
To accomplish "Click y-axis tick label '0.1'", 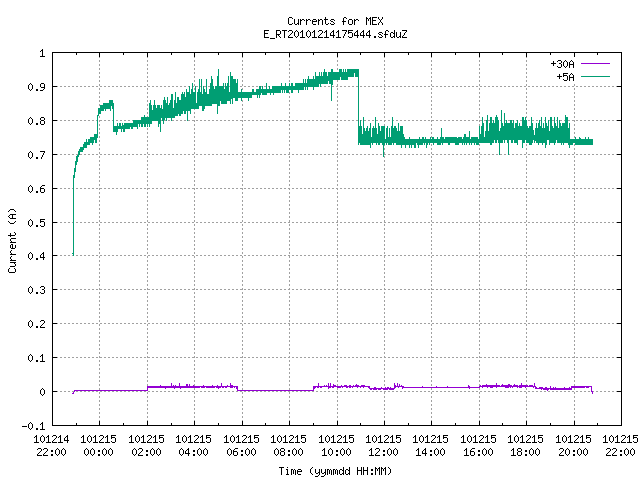I will [36, 358].
